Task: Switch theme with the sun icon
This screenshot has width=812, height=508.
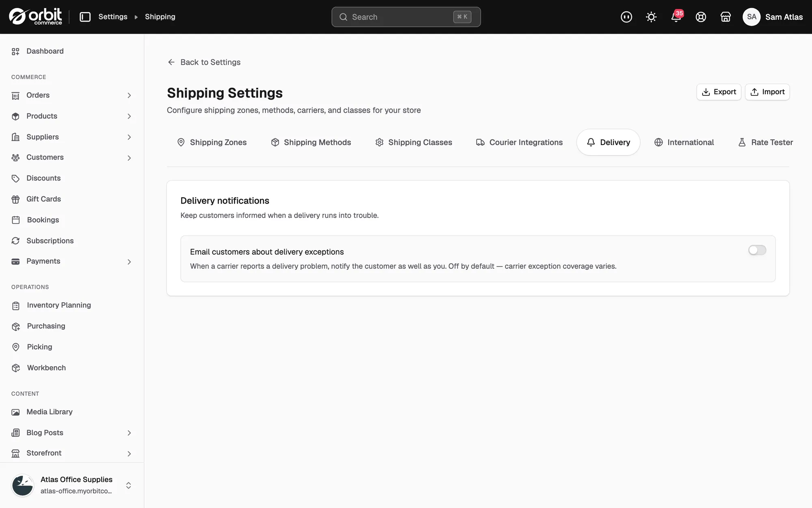Action: point(651,17)
